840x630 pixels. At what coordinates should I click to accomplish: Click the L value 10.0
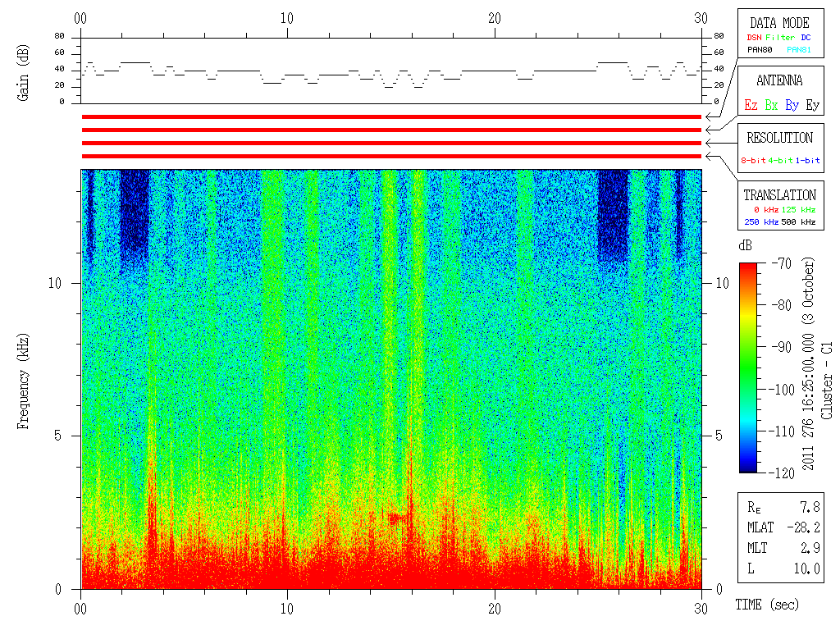point(807,568)
